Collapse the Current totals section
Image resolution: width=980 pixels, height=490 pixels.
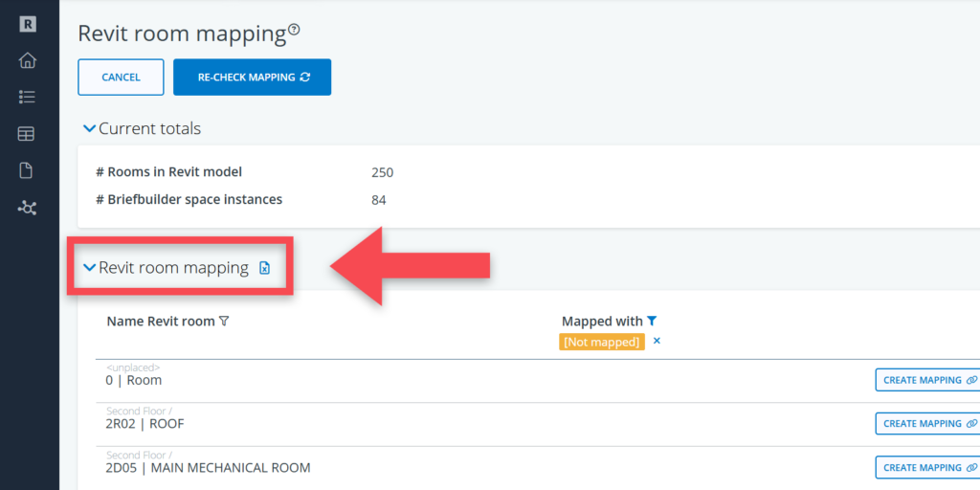(89, 128)
